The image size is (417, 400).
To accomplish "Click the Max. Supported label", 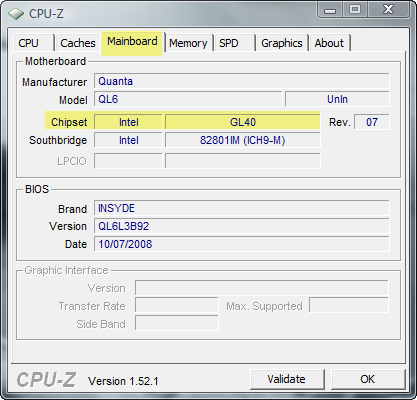I will [x=264, y=306].
